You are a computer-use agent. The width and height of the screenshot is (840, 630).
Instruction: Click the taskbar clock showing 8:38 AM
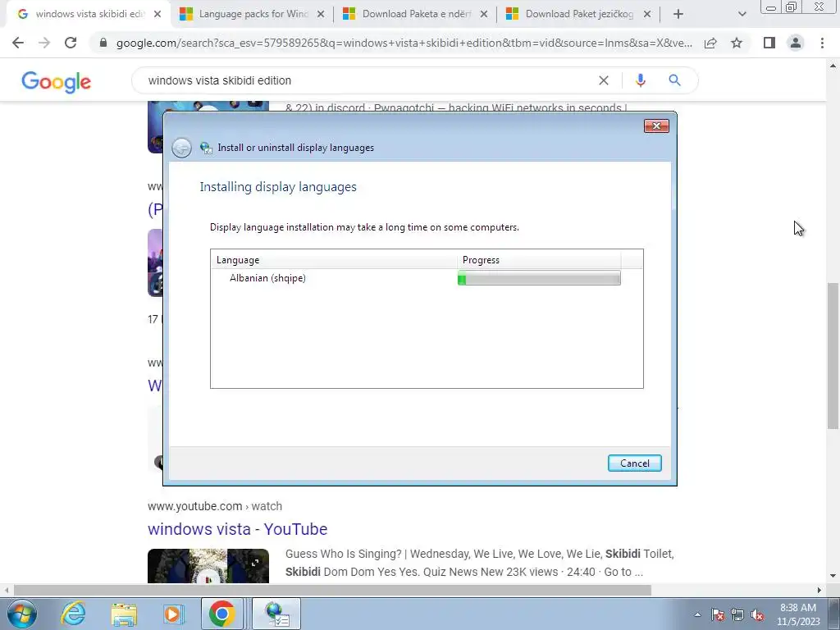(x=798, y=614)
